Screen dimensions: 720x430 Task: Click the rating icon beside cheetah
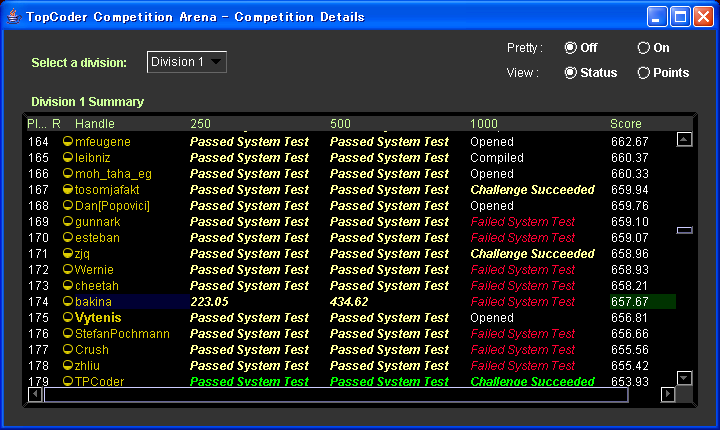(68, 285)
